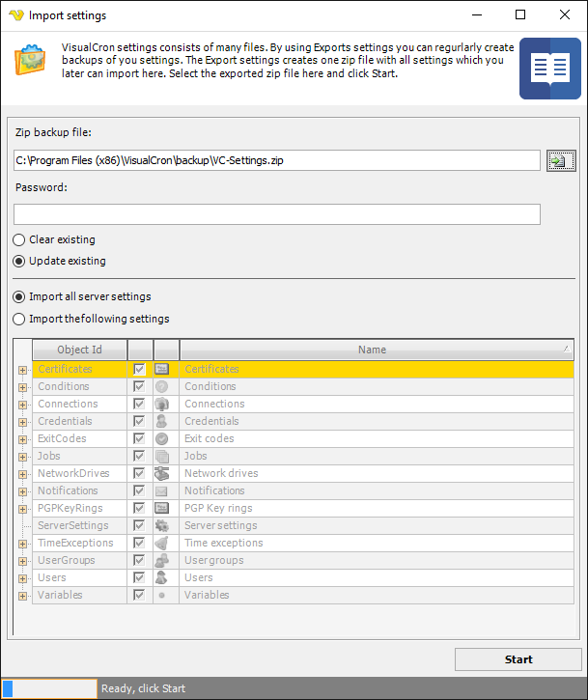Click the Certificates row icon
Image resolution: width=588 pixels, height=700 pixels.
(x=161, y=369)
